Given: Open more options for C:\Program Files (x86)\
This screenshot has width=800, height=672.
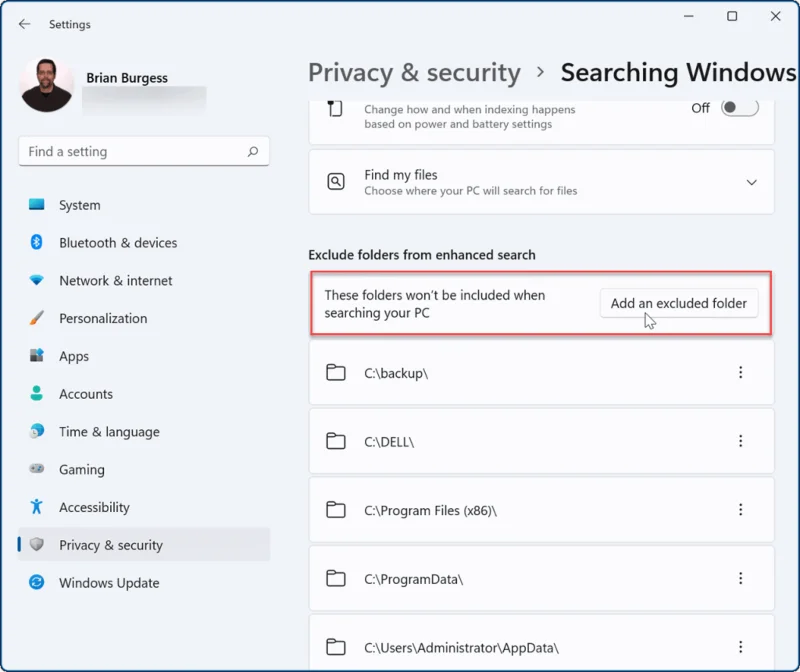Looking at the screenshot, I should point(740,510).
